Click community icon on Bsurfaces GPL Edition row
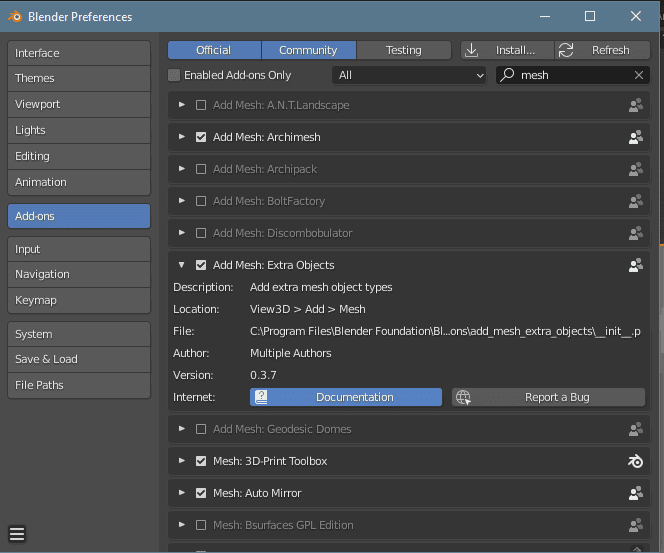This screenshot has height=553, width=664. [635, 525]
